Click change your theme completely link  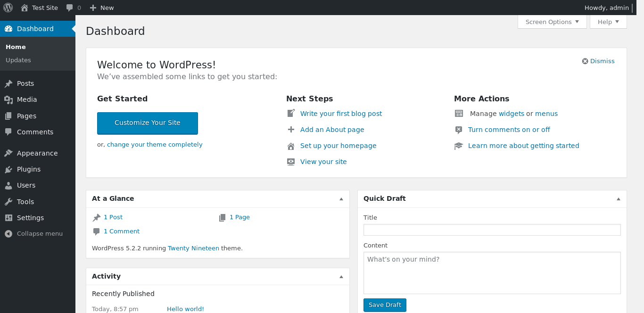click(155, 145)
